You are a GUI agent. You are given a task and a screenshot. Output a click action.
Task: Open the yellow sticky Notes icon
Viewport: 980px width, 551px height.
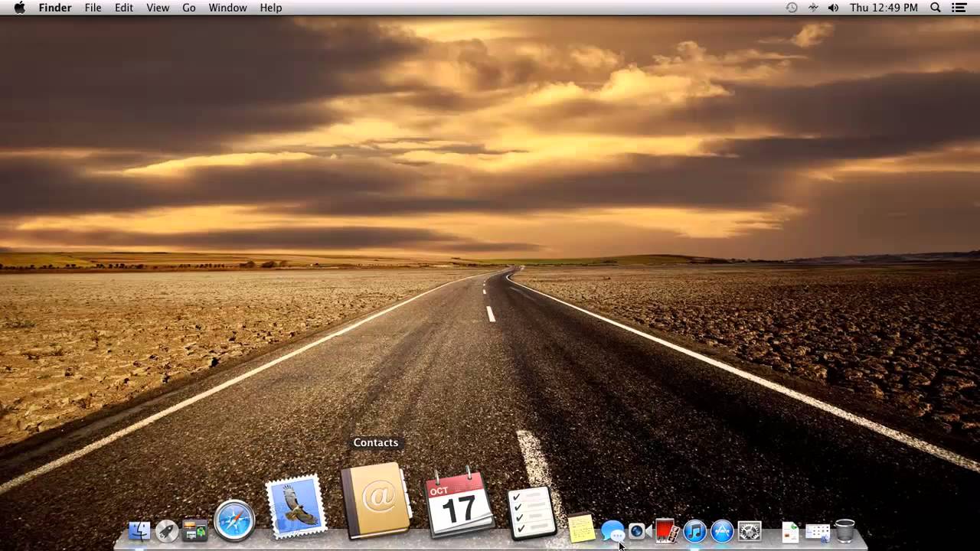[x=581, y=528]
